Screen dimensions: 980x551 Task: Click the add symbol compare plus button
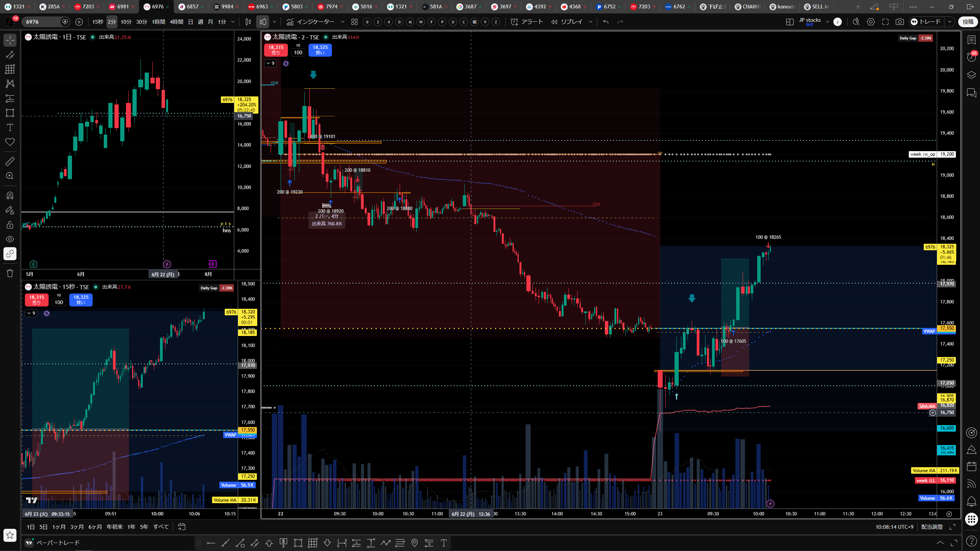pos(79,22)
